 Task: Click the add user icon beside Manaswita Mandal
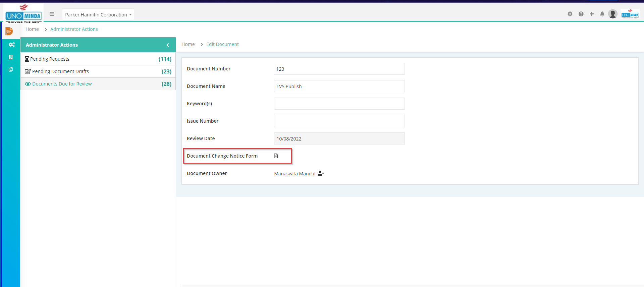[x=321, y=173]
